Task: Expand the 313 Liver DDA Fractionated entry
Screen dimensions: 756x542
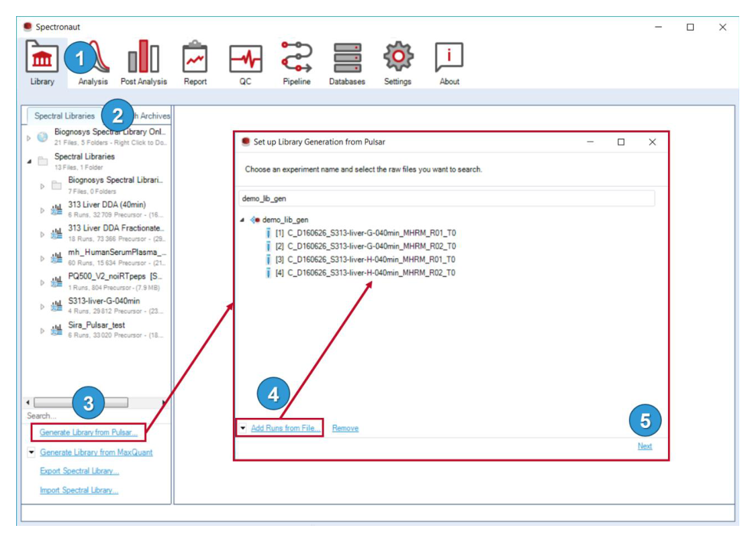Action: tap(42, 235)
